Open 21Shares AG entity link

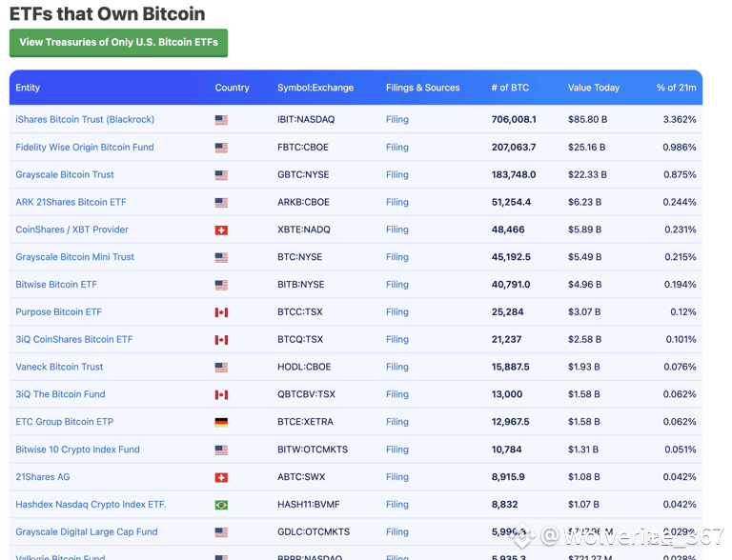pyautogui.click(x=43, y=477)
